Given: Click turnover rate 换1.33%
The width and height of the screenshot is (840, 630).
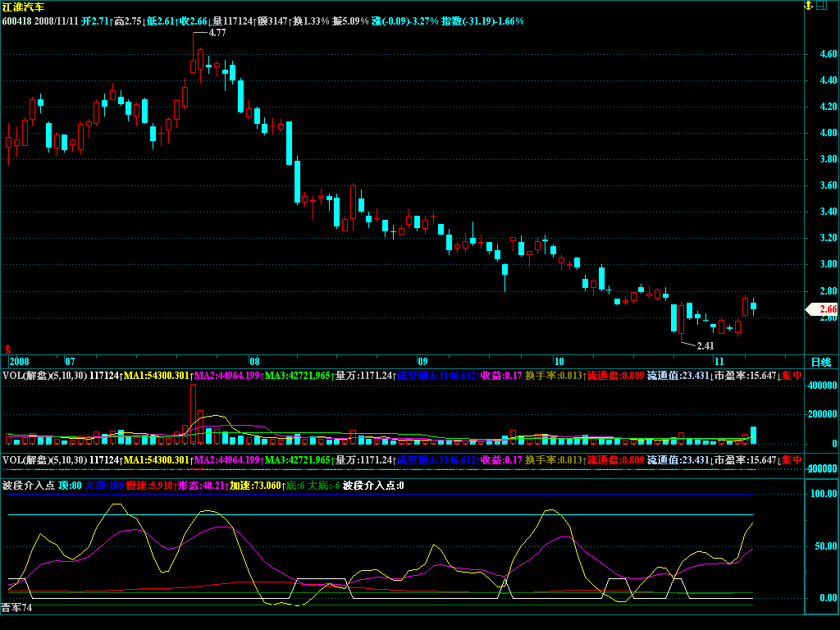Looking at the screenshot, I should (x=311, y=21).
